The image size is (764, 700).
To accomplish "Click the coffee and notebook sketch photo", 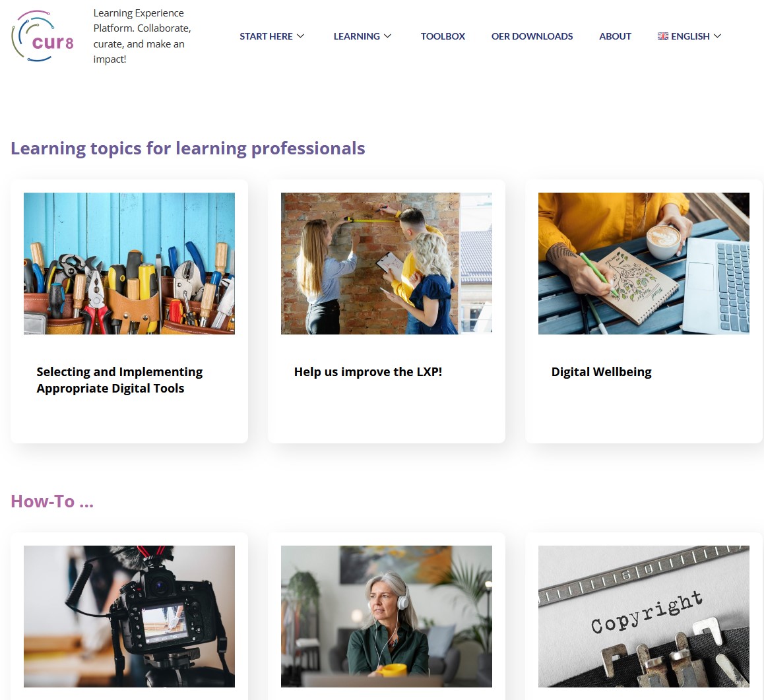I will pyautogui.click(x=644, y=263).
